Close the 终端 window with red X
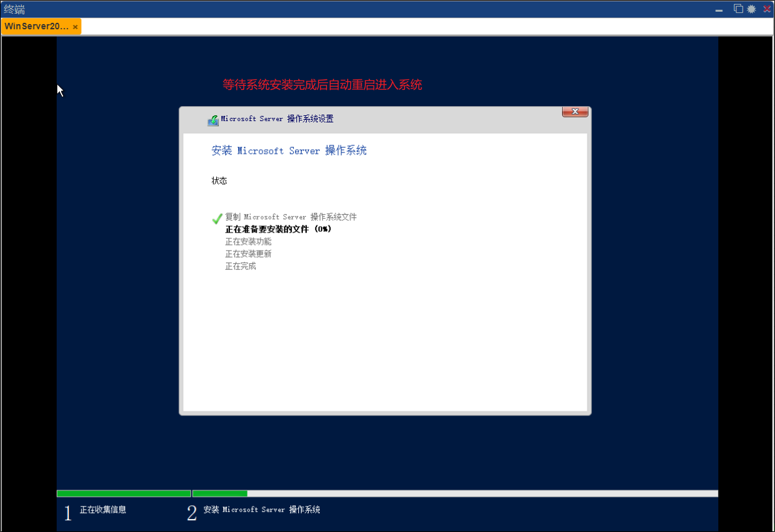The width and height of the screenshot is (775, 532). [767, 9]
